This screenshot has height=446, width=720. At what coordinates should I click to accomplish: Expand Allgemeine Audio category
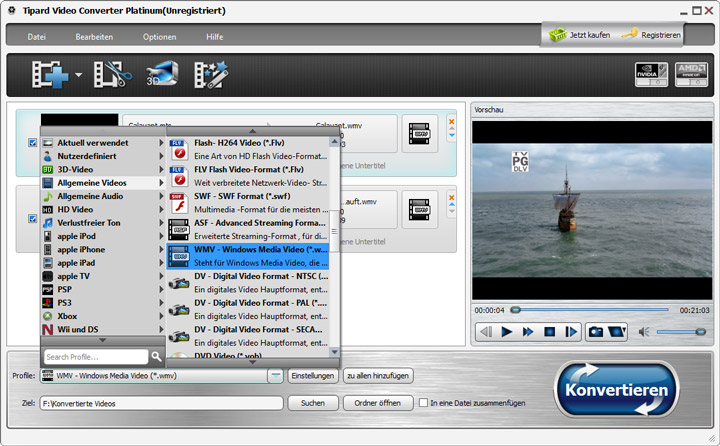pyautogui.click(x=103, y=196)
